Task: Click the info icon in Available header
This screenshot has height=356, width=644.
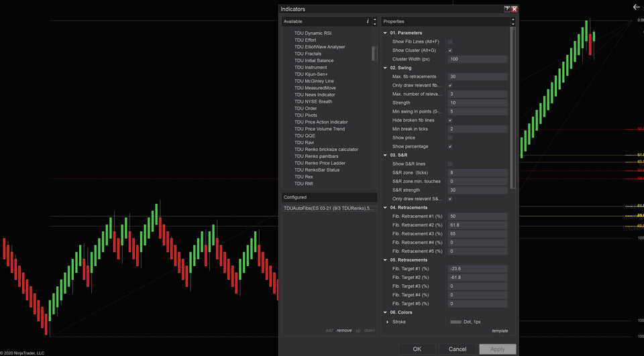Action: coord(367,21)
